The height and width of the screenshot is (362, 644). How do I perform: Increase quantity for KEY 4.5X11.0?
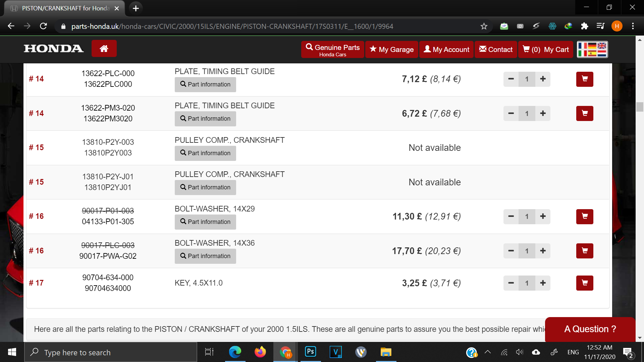coord(543,283)
